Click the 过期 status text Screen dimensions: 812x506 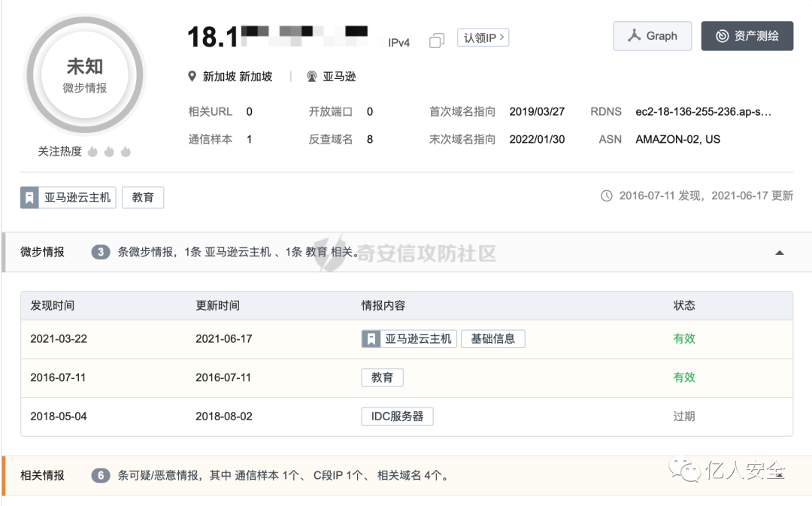pos(684,417)
